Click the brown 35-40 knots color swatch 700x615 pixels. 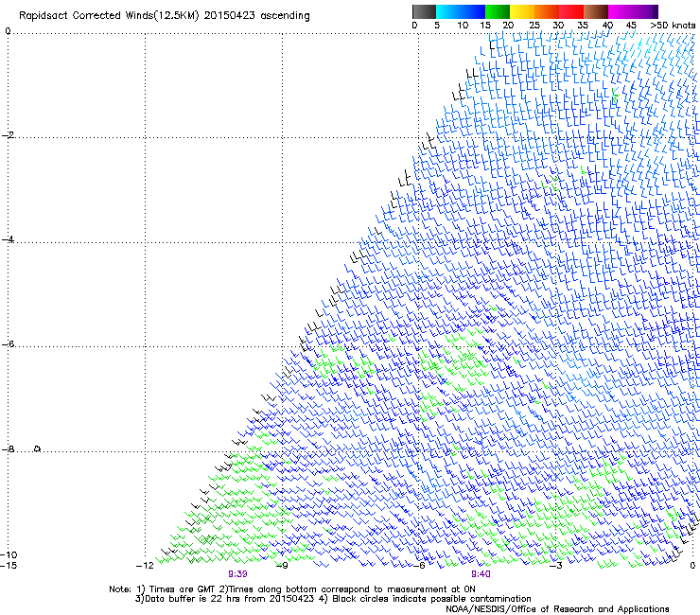tap(596, 11)
